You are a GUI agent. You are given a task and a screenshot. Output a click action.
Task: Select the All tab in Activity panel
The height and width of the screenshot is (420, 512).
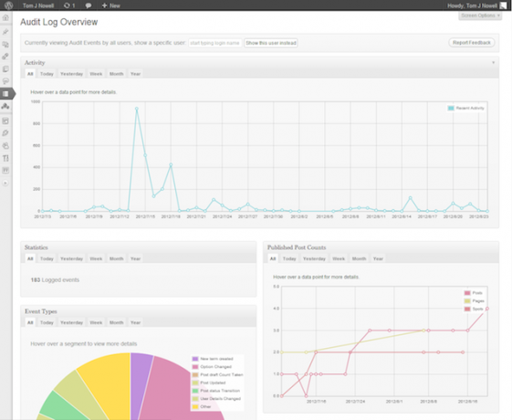30,74
